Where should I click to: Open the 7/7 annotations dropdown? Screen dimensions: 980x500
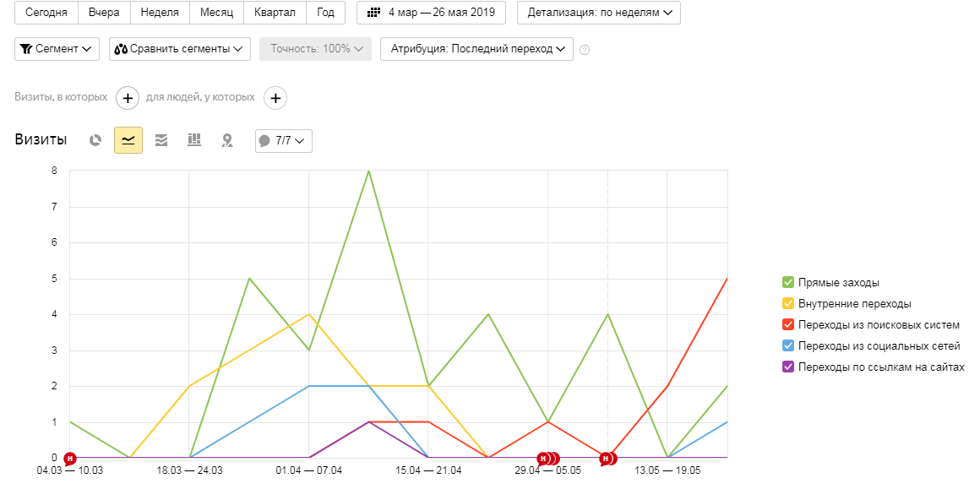pos(284,140)
